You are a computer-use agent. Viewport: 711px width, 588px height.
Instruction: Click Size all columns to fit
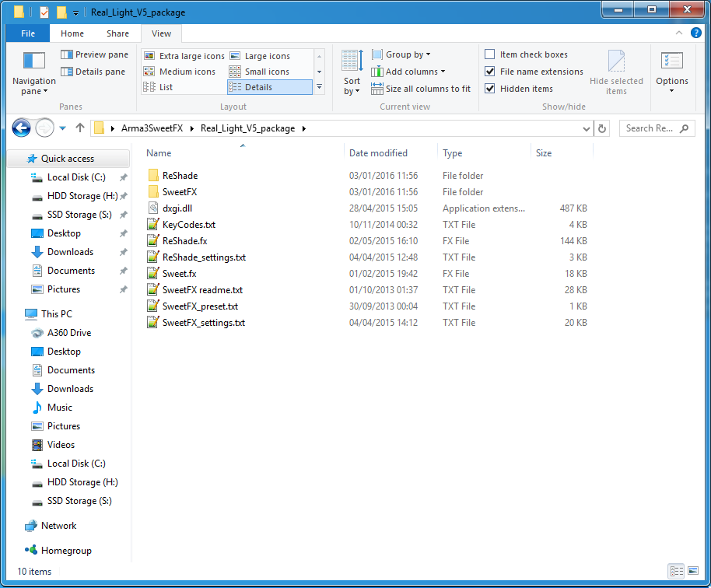[x=421, y=89]
